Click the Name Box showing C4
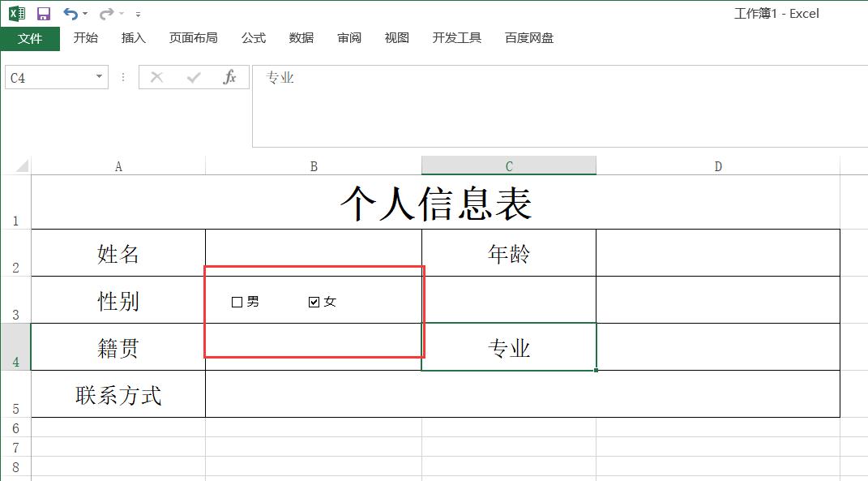 pyautogui.click(x=49, y=78)
